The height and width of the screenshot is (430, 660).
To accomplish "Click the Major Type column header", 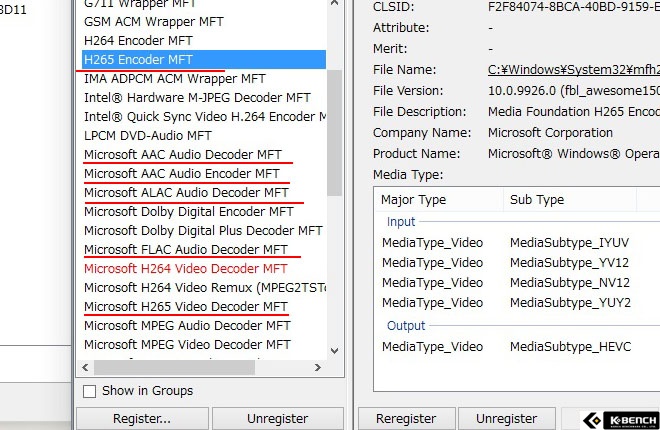I will point(438,200).
